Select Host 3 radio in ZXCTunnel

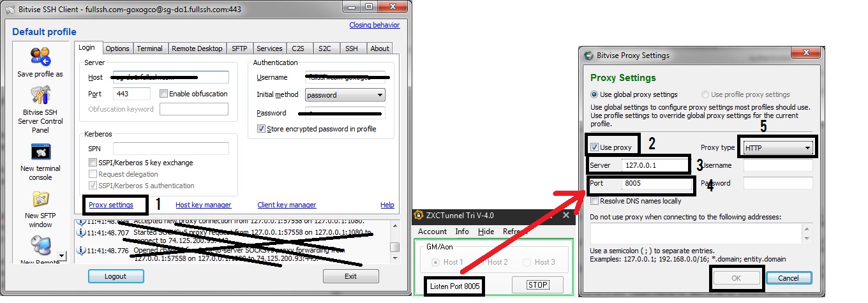[527, 262]
